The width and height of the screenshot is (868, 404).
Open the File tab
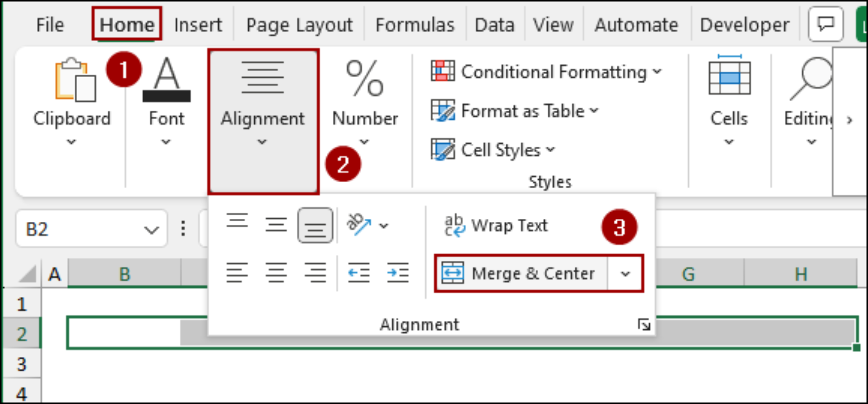pos(50,25)
